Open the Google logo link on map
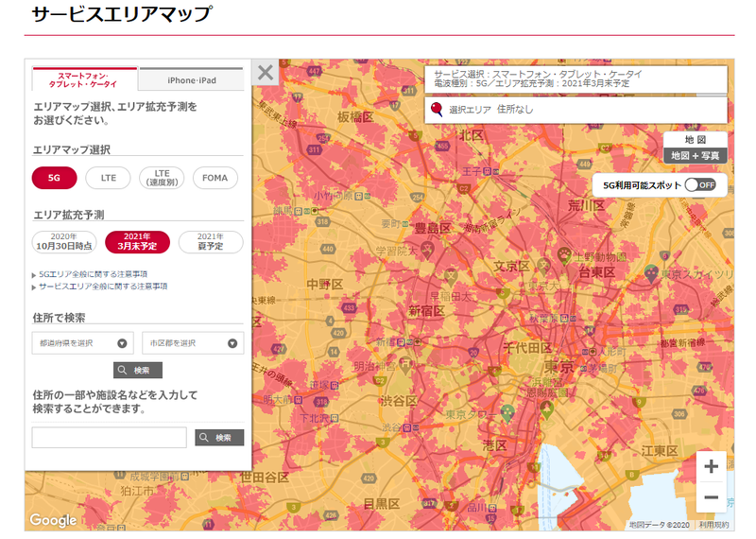This screenshot has width=756, height=539. tap(53, 520)
